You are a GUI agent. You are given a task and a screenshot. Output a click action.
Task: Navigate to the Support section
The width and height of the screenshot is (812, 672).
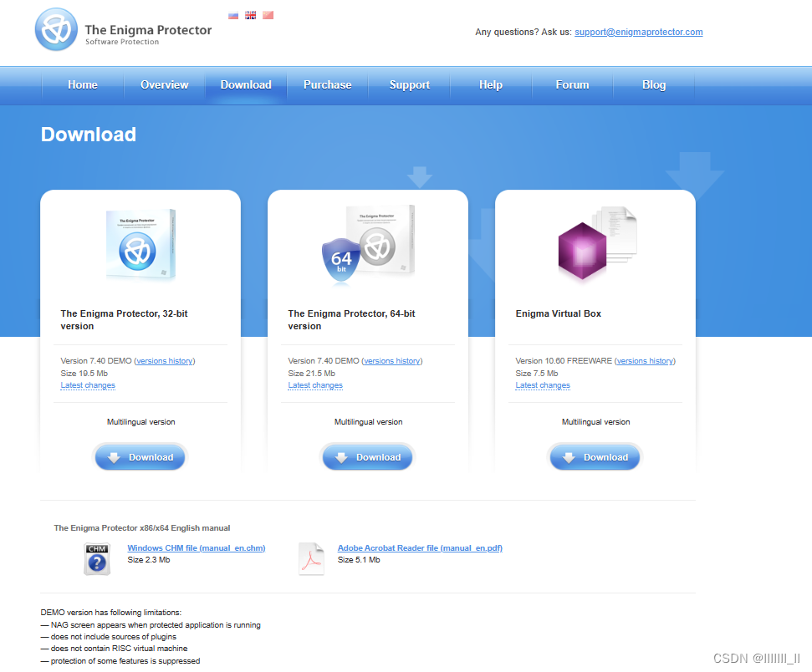(410, 85)
